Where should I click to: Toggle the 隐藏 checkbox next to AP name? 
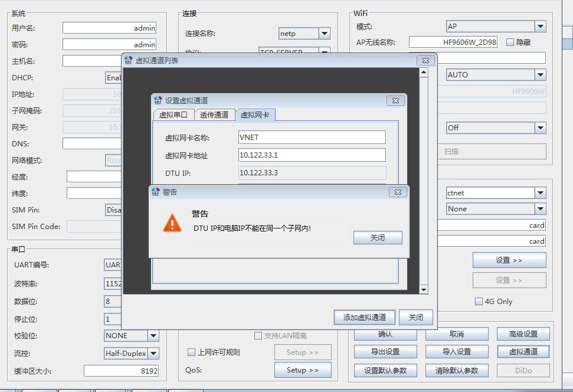coord(510,43)
